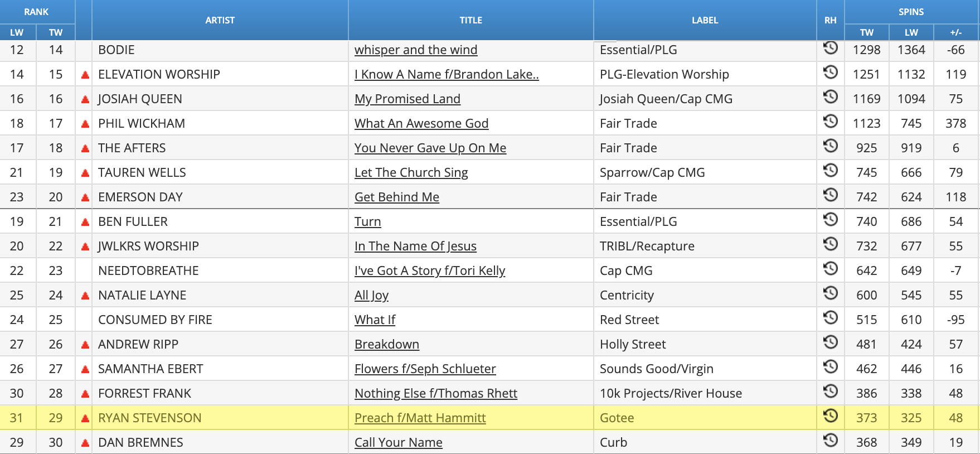
Task: Open 'In The Name Of Jesus' link
Action: coord(415,246)
